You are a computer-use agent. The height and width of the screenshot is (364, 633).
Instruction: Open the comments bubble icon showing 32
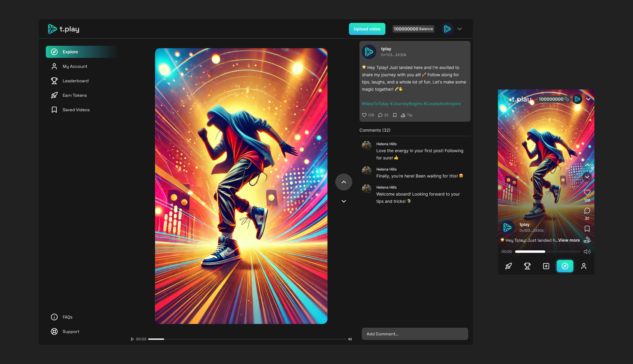click(380, 115)
